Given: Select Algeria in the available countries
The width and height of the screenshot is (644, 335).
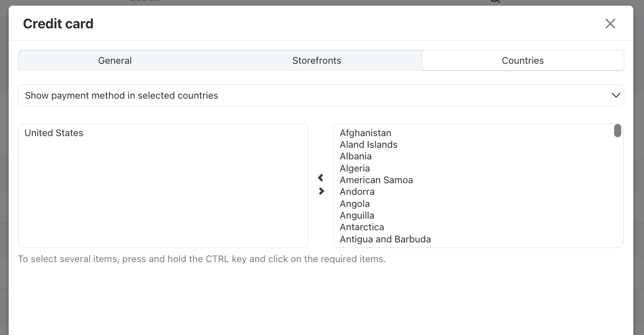Looking at the screenshot, I should [354, 168].
